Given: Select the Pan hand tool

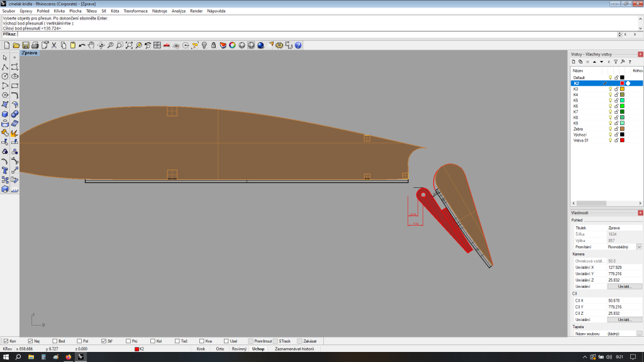Looking at the screenshot, I should point(91,45).
